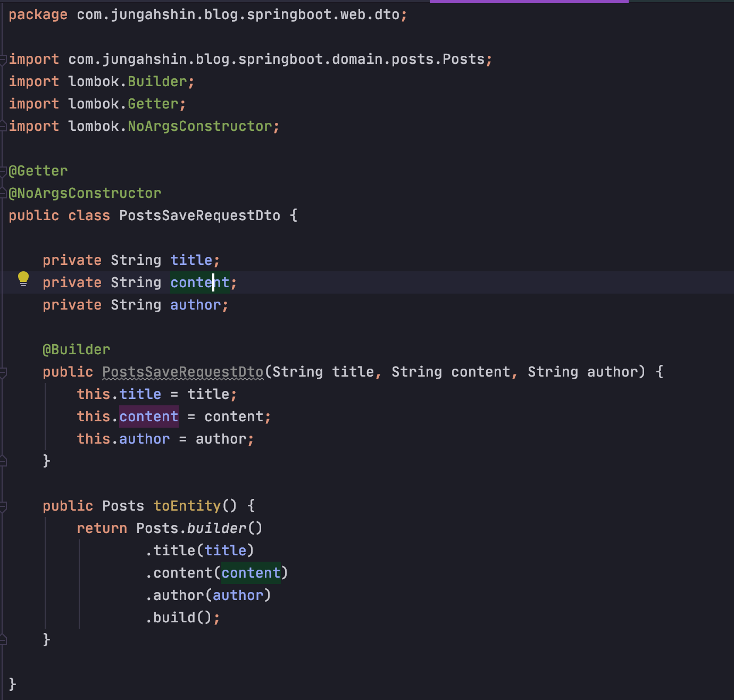Collapse the toEntity method body
The image size is (734, 700).
[3, 506]
